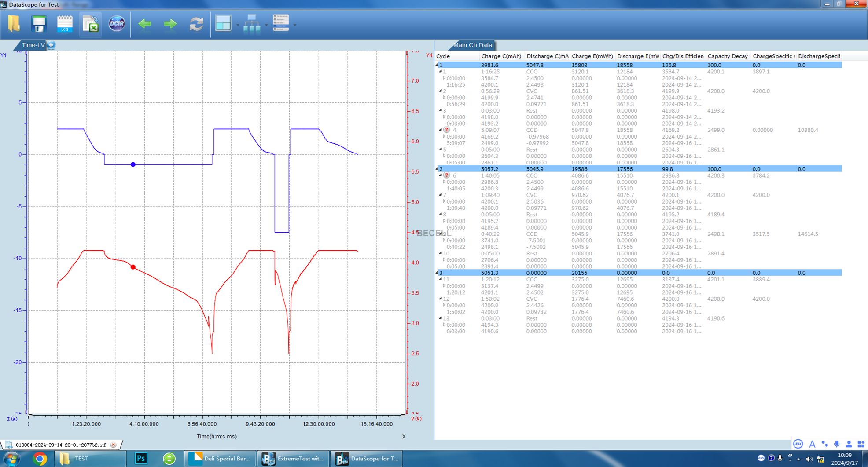Image resolution: width=868 pixels, height=467 pixels.
Task: Open the Windows Start menu
Action: [12, 459]
